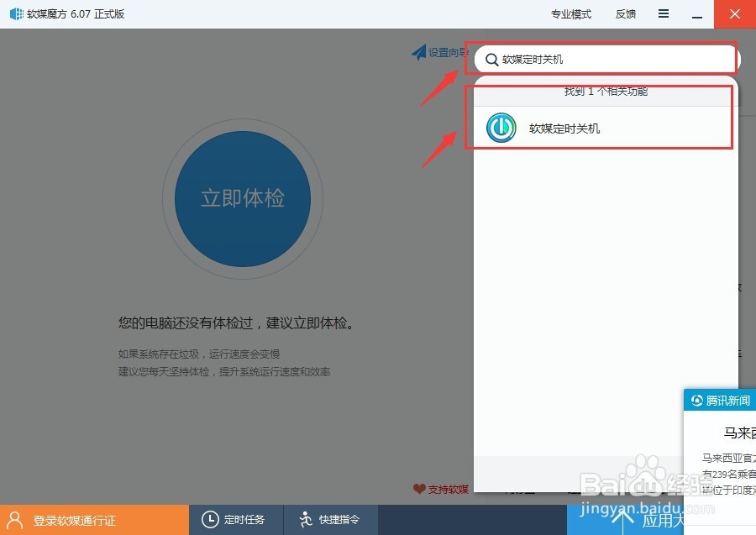This screenshot has width=756, height=535.
Task: Click the up arrow icon on 应用大全
Action: 622,522
